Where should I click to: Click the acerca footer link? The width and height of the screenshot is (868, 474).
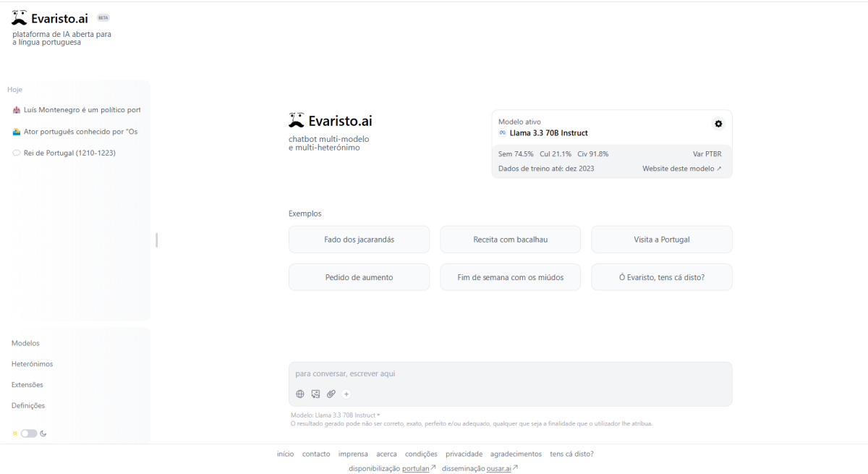pyautogui.click(x=386, y=454)
